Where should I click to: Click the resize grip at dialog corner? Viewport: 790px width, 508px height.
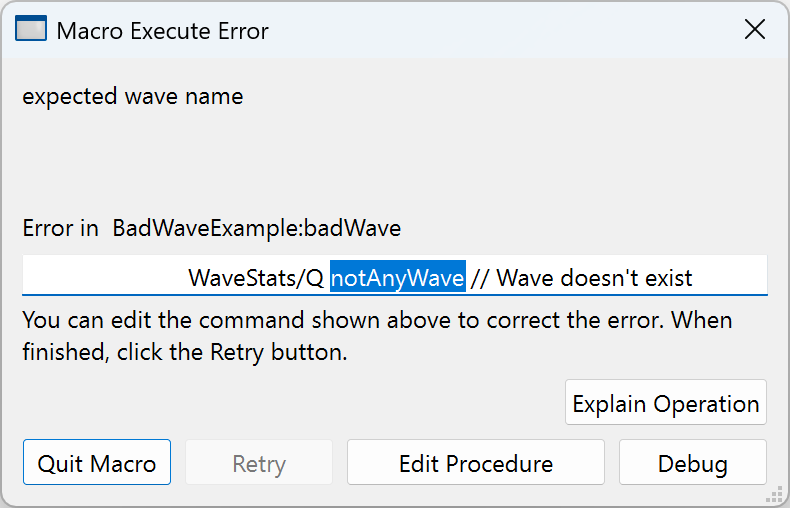coord(773,494)
